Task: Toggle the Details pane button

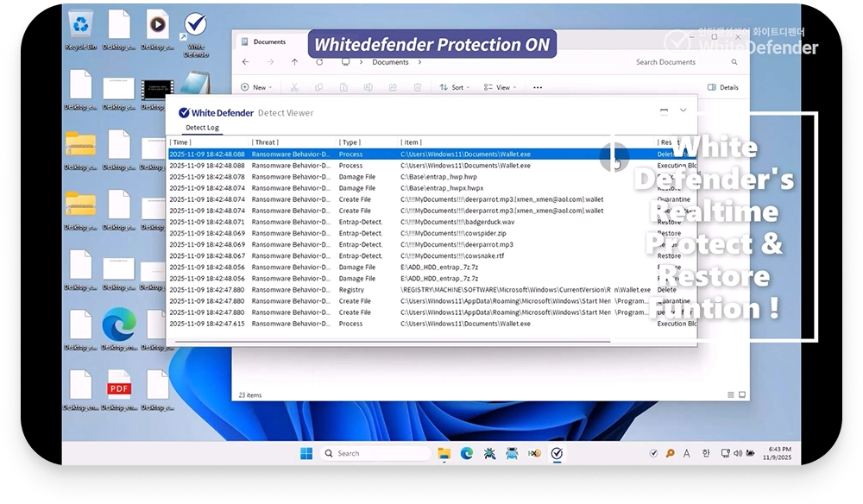Action: pos(723,87)
